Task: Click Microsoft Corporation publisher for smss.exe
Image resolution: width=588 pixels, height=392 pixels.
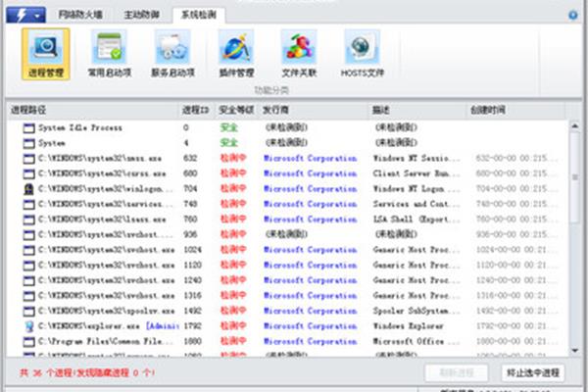Action: [x=310, y=159]
